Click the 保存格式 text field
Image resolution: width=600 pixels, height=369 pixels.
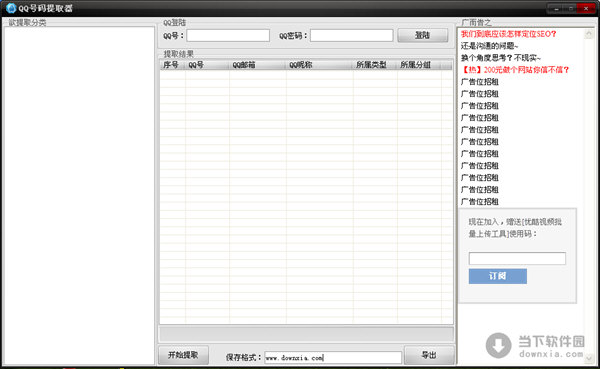pos(333,358)
